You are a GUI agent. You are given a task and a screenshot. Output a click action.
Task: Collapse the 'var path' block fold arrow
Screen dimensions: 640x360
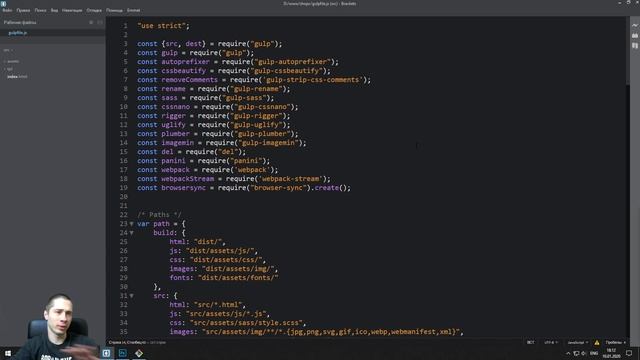131,224
